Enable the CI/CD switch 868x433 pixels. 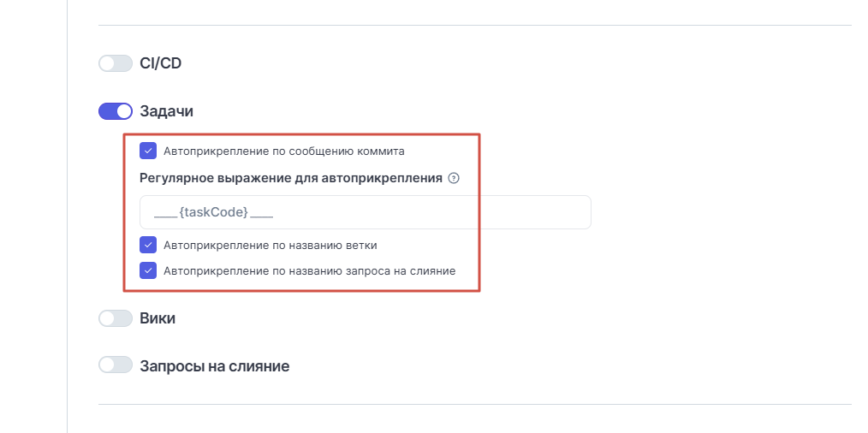coord(116,63)
